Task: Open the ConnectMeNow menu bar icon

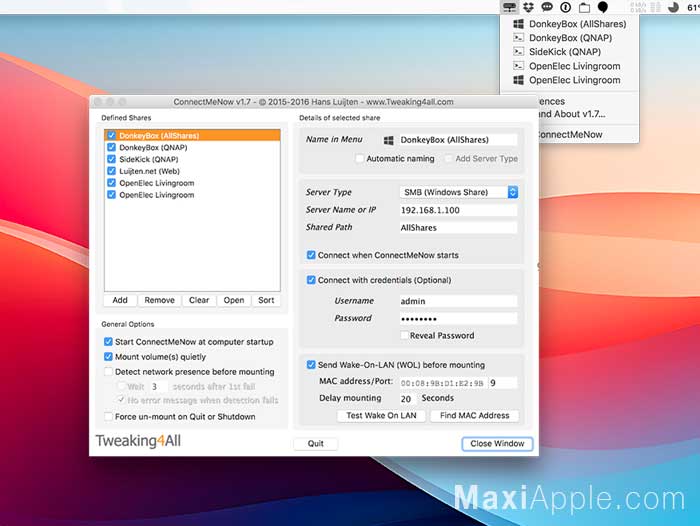Action: pos(509,7)
